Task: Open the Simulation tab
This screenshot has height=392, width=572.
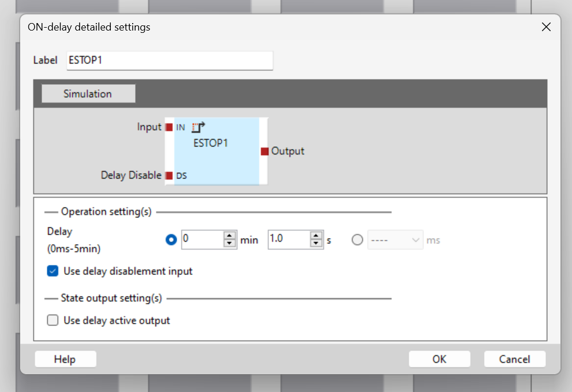Action: (88, 93)
